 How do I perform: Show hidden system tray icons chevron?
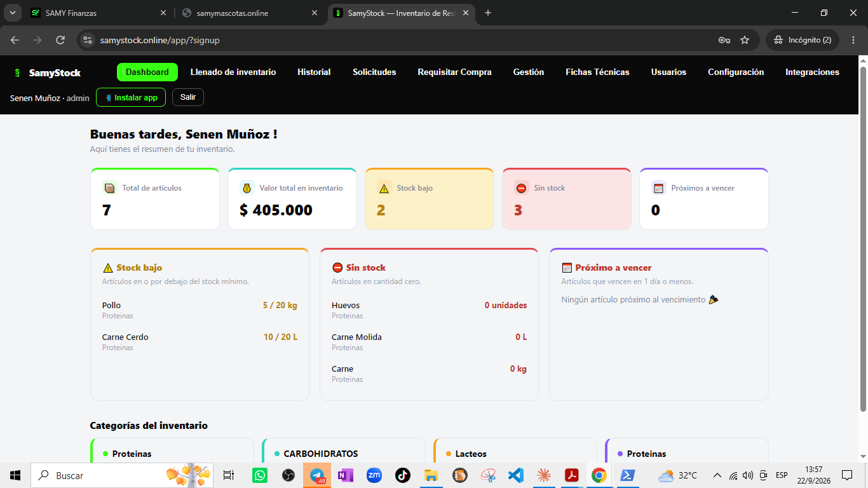coord(717,475)
